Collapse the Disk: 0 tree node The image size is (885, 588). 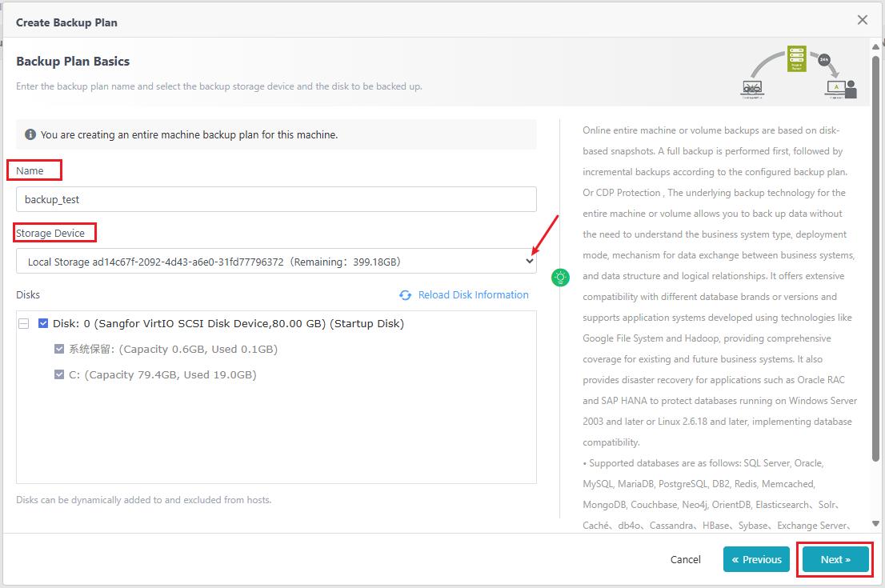[x=24, y=323]
